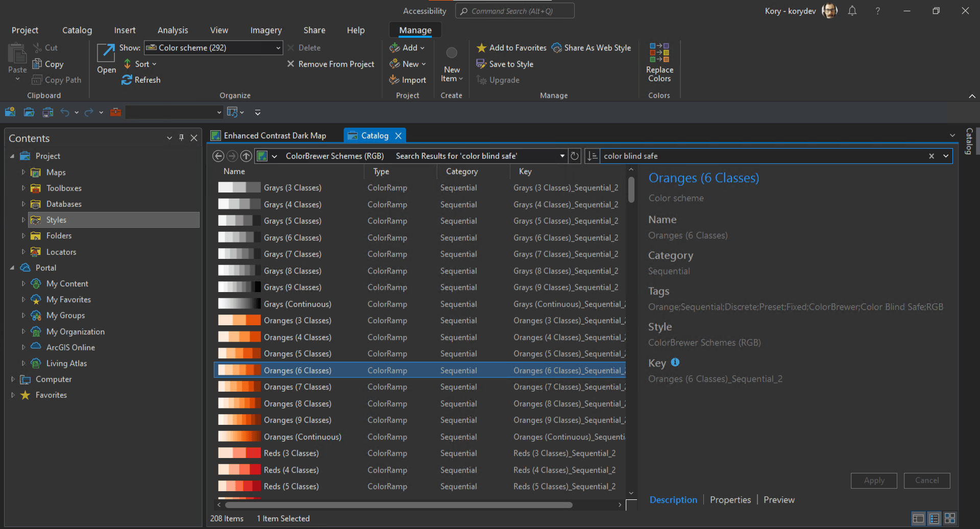Clear the color blind safe search box
980x529 pixels.
(x=932, y=156)
